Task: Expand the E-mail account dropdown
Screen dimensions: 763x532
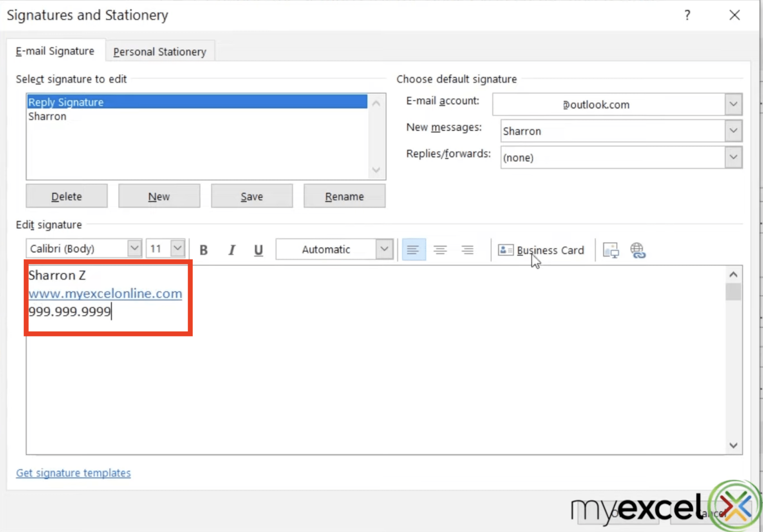Action: pyautogui.click(x=734, y=104)
